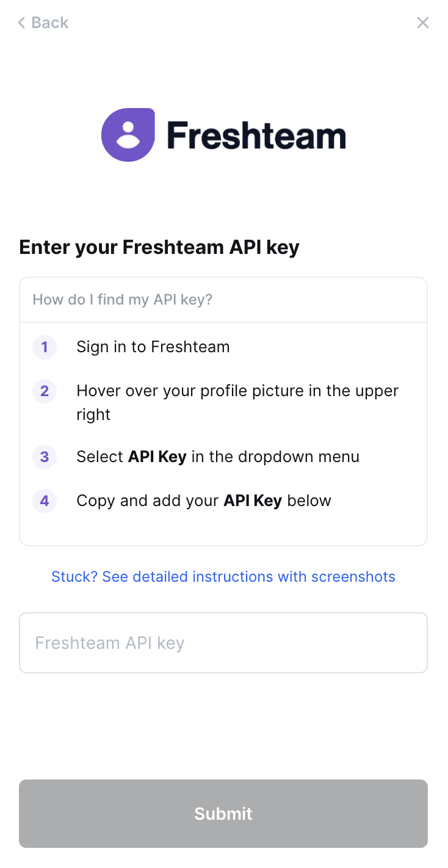Click the Freshteam wordmark text
Viewport: 448px width, 868px height.
tap(256, 135)
